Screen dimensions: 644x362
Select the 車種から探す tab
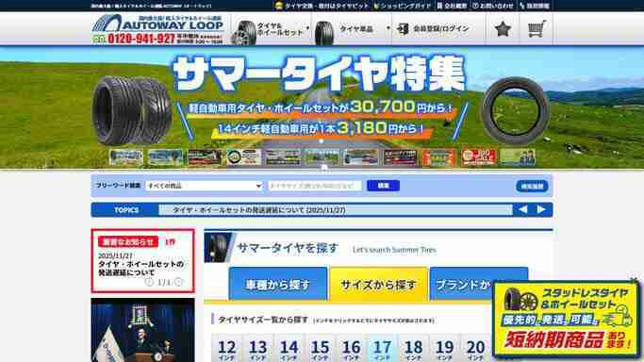(278, 284)
